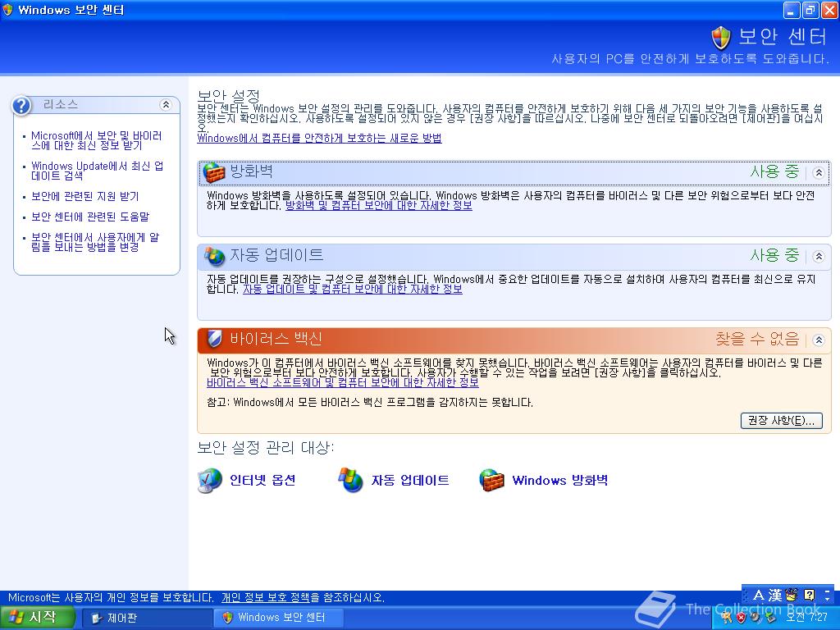Click the 권장 사항(E)... button
Image resolution: width=840 pixels, height=630 pixels.
pos(781,421)
